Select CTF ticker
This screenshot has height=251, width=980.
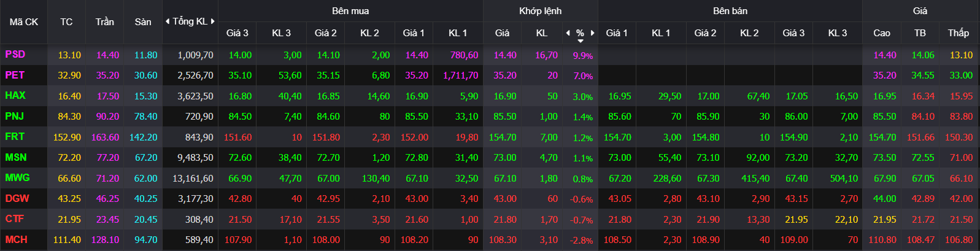click(15, 219)
